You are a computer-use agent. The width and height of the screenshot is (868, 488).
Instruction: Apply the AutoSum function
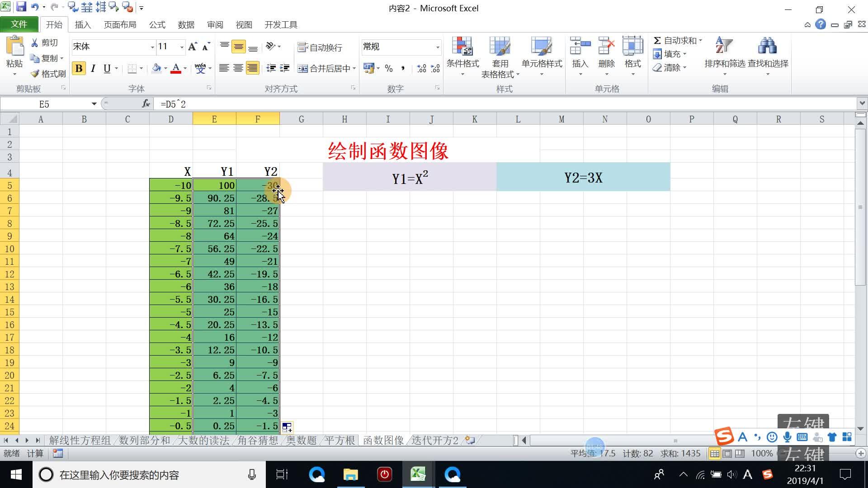(x=676, y=40)
